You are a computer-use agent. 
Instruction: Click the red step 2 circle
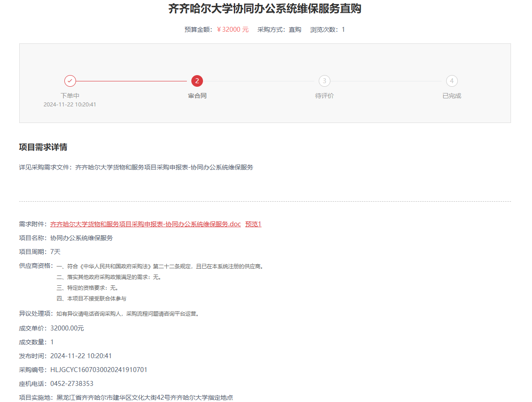[197, 81]
